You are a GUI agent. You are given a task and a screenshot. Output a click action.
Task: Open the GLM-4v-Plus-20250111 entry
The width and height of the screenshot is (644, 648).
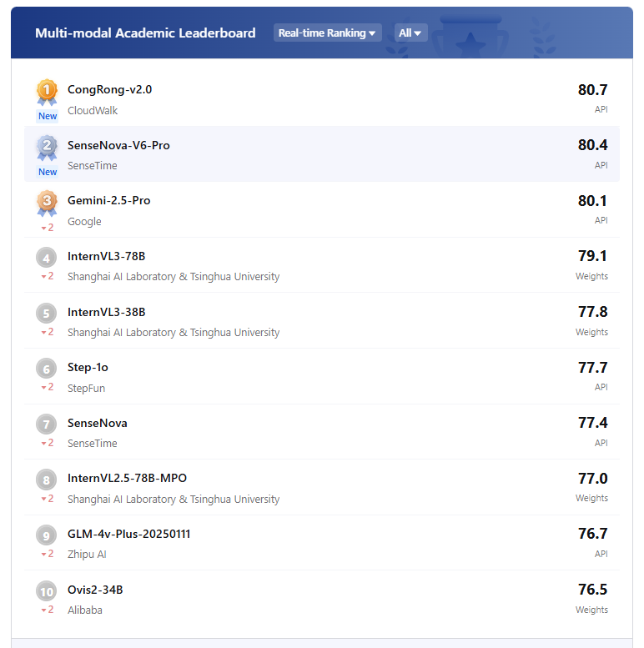coord(129,534)
